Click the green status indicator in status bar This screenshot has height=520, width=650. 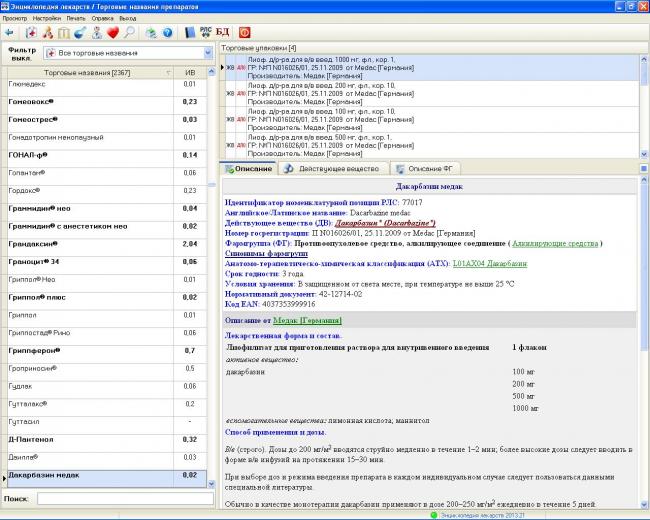point(434,515)
